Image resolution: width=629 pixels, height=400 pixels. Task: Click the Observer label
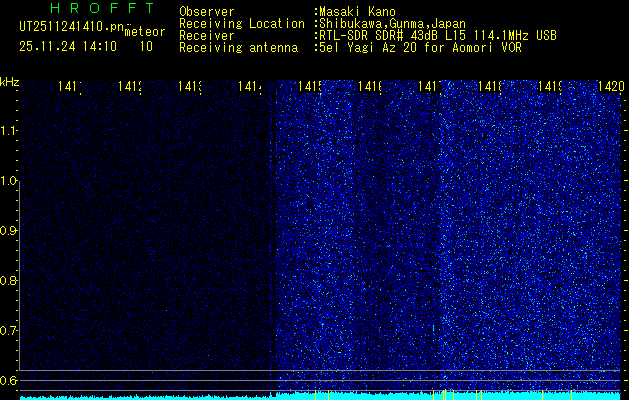(x=207, y=12)
